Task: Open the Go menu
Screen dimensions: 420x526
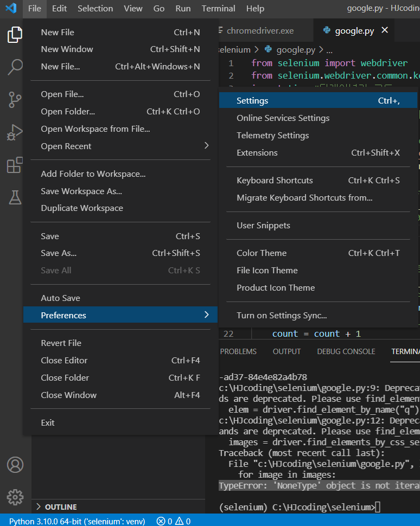Action: (159, 8)
